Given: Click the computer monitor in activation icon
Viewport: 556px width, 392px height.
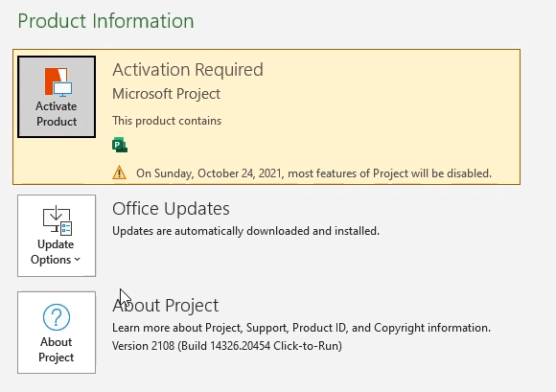Looking at the screenshot, I should [63, 89].
